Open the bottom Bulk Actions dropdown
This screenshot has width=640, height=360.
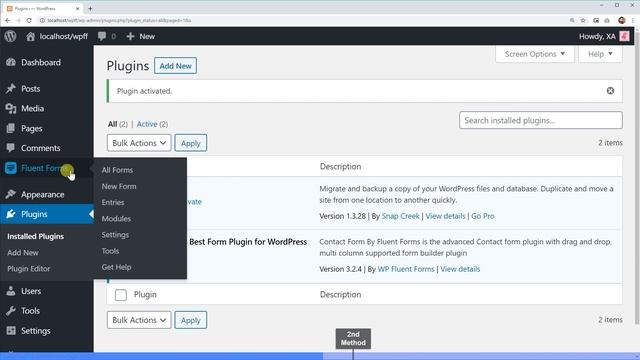pyautogui.click(x=139, y=320)
